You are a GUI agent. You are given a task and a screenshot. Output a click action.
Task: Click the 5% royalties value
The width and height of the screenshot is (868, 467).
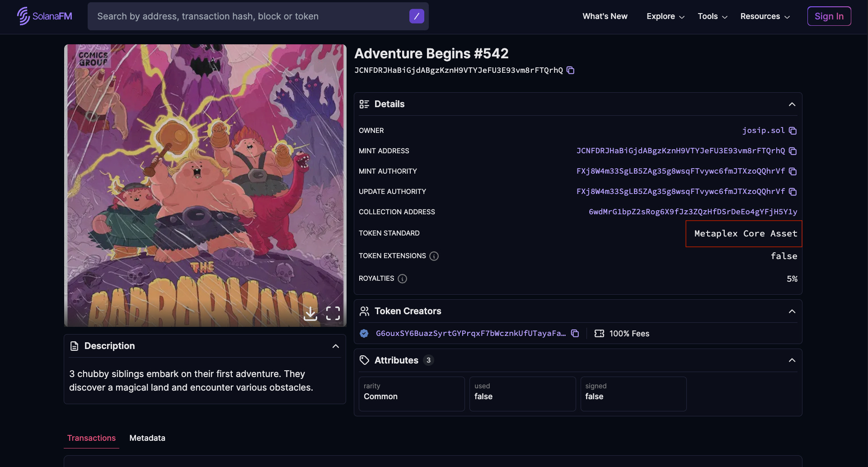(792, 279)
